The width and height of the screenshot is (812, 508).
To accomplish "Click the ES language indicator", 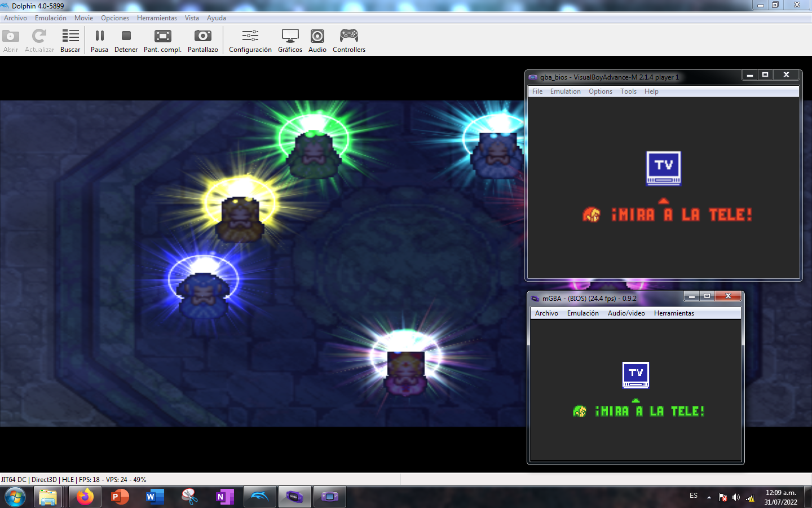I will coord(694,496).
